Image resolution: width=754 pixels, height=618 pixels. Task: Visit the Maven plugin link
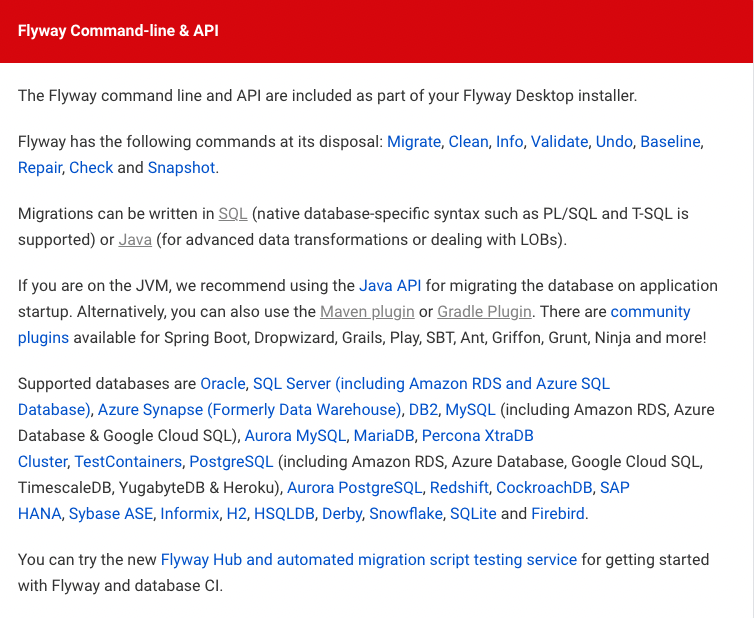coord(367,312)
